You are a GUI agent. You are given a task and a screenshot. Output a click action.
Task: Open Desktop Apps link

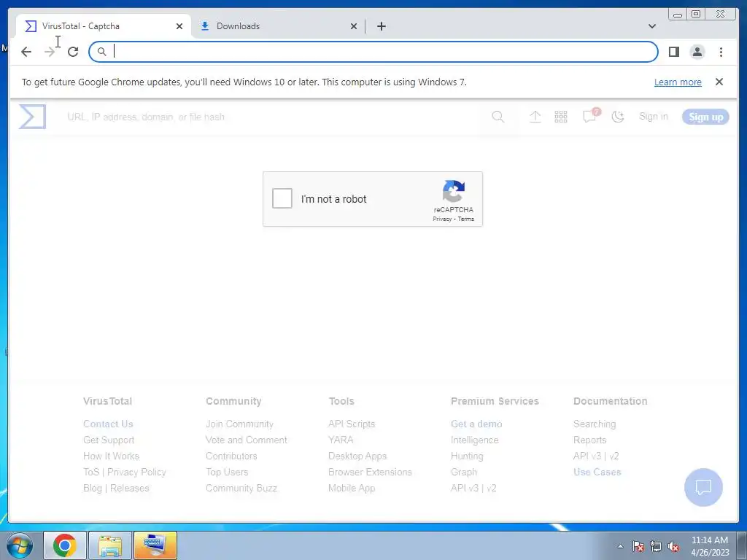(x=357, y=456)
